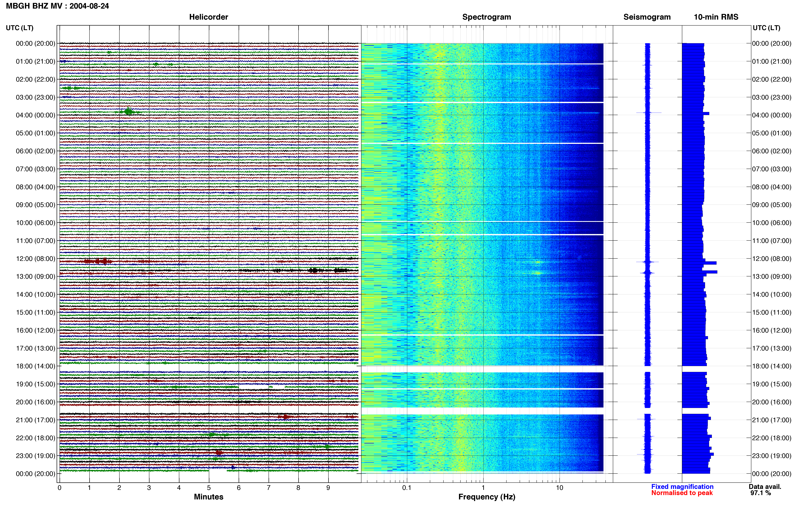Click Helicorder time label 23:00 (19:00)
This screenshot has height=508, width=812.
[x=36, y=456]
